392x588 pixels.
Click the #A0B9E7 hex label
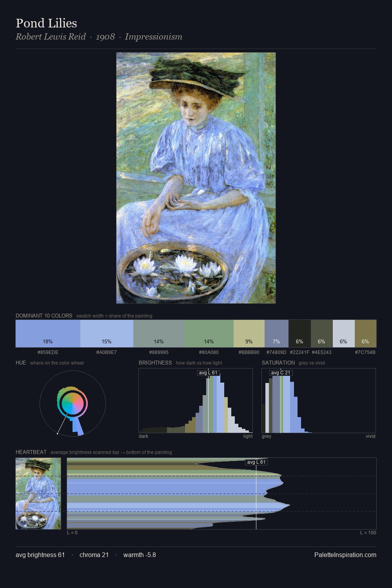pos(107,352)
